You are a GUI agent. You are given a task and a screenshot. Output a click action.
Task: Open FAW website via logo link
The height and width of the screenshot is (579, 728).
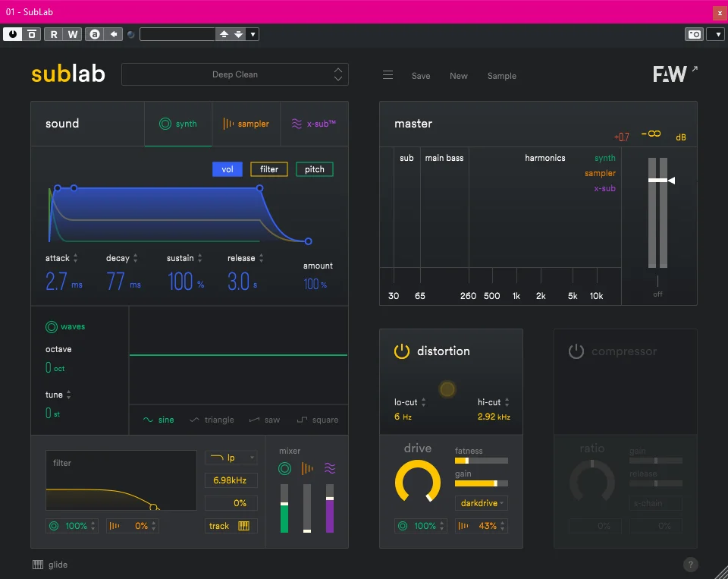(675, 74)
